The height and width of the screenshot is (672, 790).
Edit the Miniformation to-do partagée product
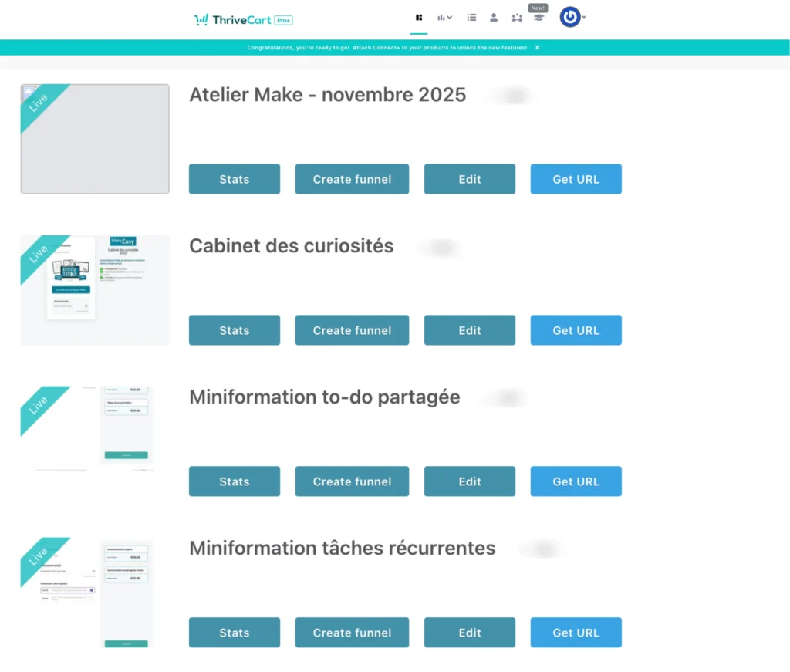coord(469,481)
